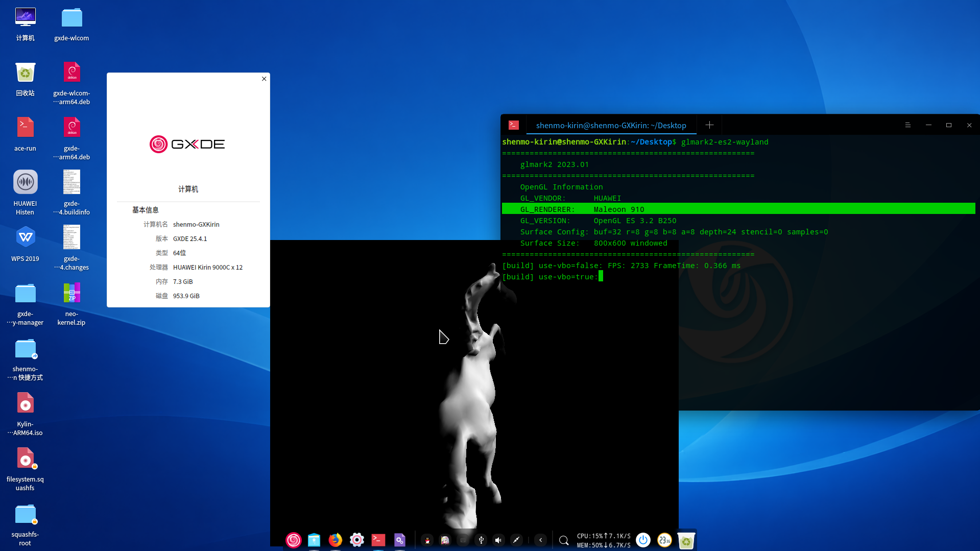Launch HUAWEI Histen desktop shortcut
The image size is (980, 551).
[25, 193]
